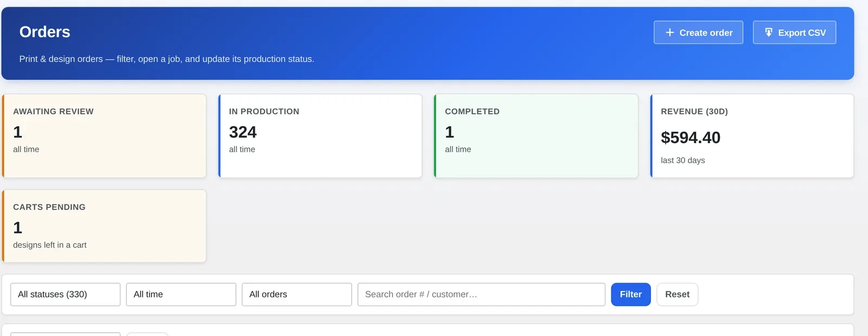The height and width of the screenshot is (336, 868).
Task: Click the plus icon in Create order
Action: pyautogui.click(x=669, y=33)
